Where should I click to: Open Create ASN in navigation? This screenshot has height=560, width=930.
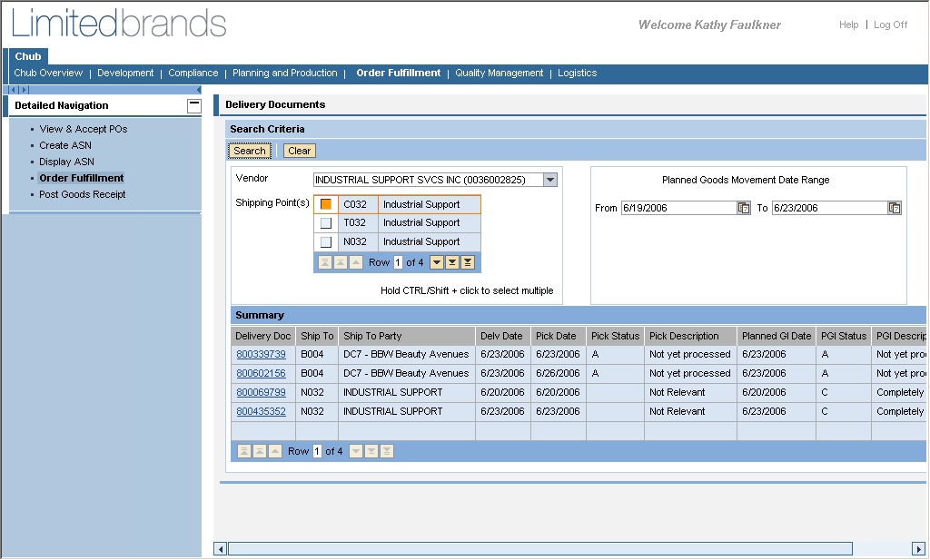[65, 146]
